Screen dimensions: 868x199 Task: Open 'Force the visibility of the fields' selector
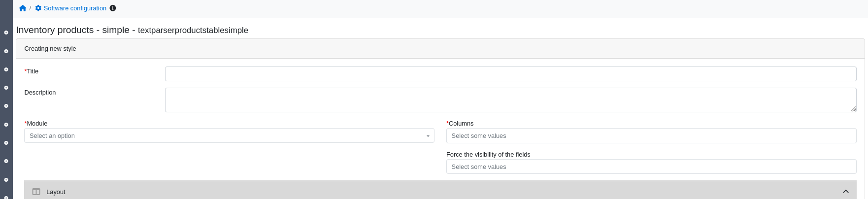pyautogui.click(x=651, y=166)
